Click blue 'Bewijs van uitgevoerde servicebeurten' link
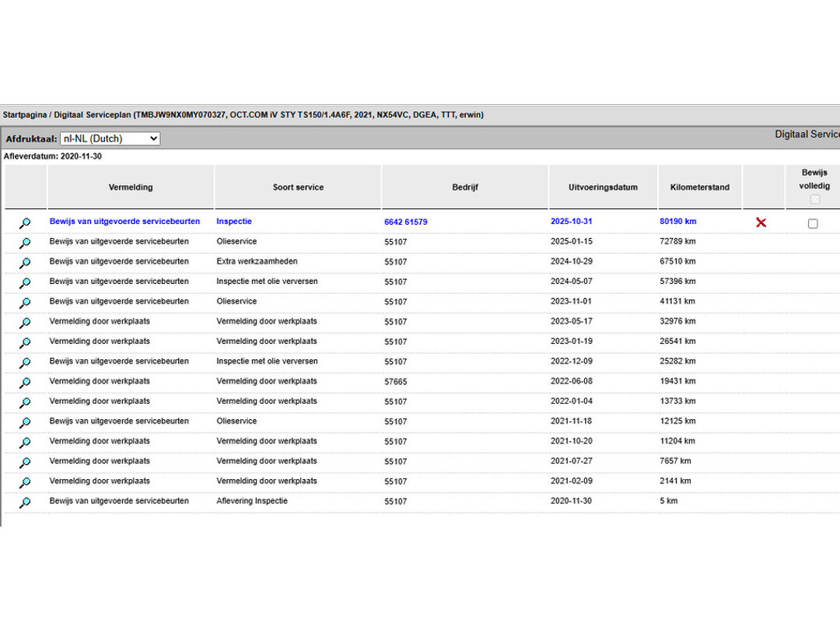Screen dimensions: 840x630 (x=124, y=222)
